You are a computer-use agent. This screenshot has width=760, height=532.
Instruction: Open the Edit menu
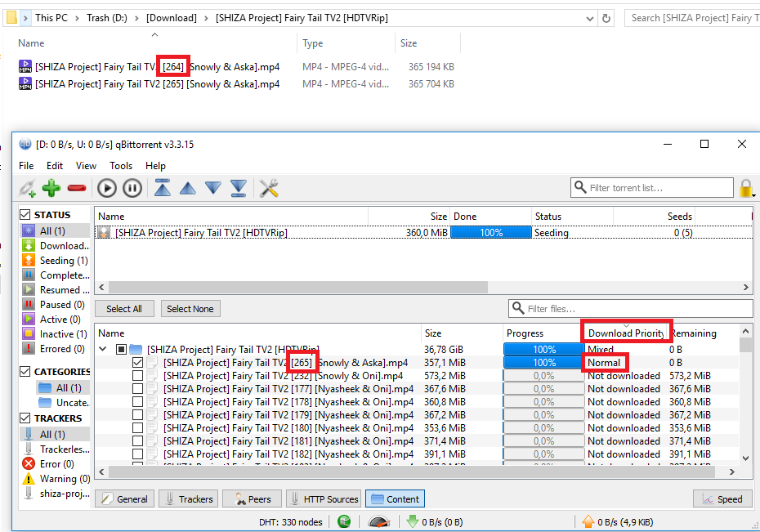pyautogui.click(x=55, y=166)
